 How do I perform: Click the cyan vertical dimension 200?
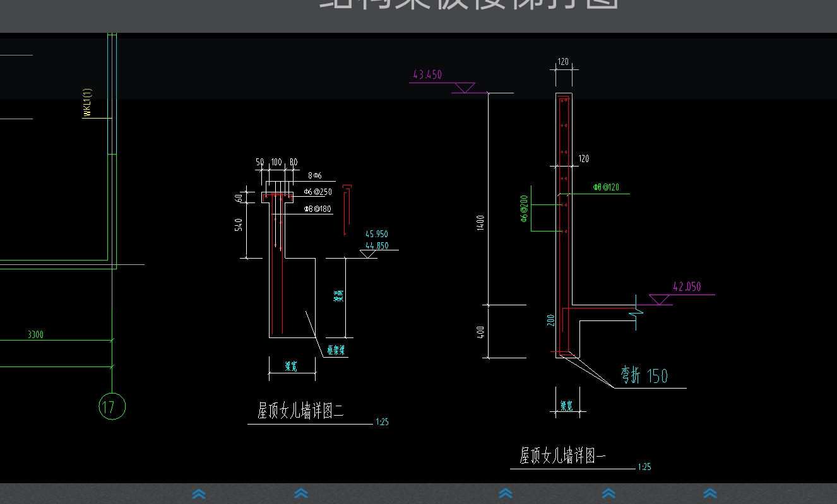click(550, 320)
